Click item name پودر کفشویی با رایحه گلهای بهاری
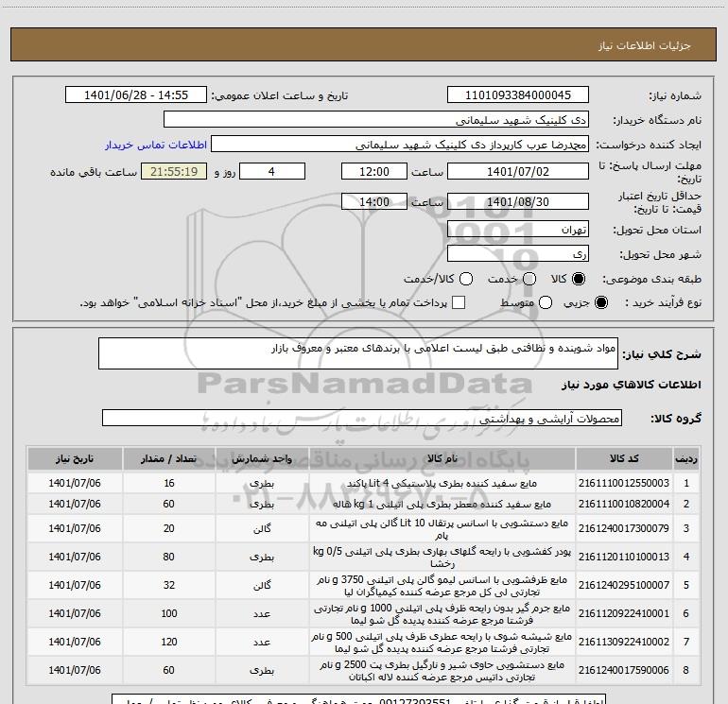Image resolution: width=728 pixels, height=704 pixels. 442,558
